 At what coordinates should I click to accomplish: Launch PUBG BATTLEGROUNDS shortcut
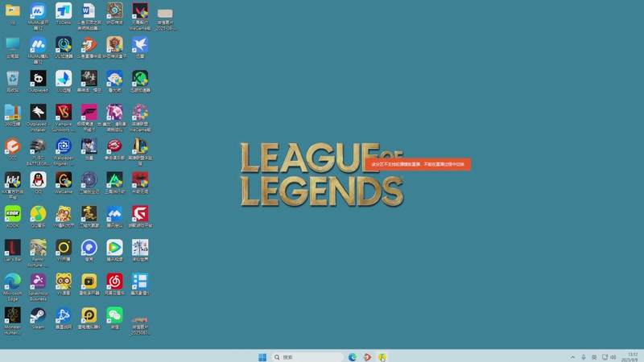tap(38, 152)
